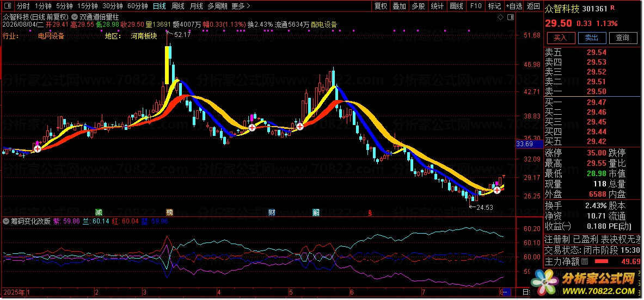Click the 买一 29.47 order row
Image resolution: width=644 pixels, height=300 pixels.
tap(593, 102)
